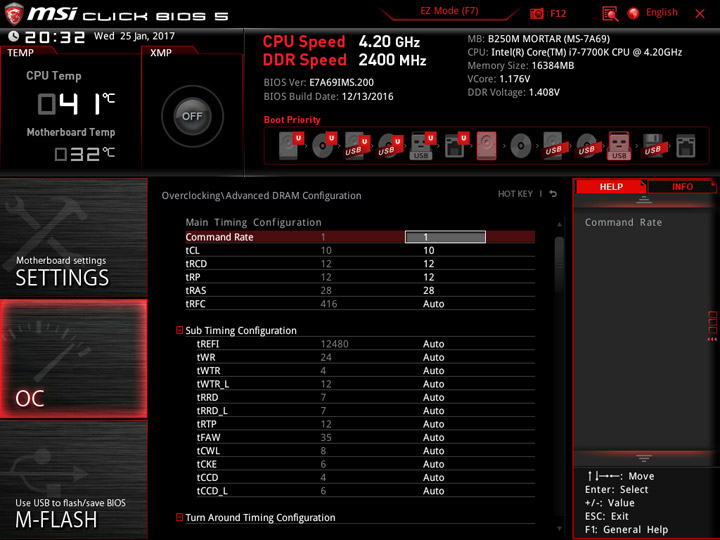Select the tREFI Auto setting

(433, 344)
